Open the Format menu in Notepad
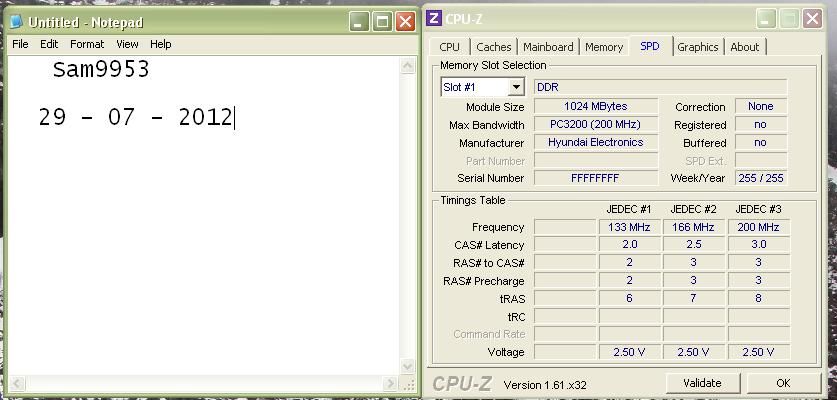 [x=87, y=44]
